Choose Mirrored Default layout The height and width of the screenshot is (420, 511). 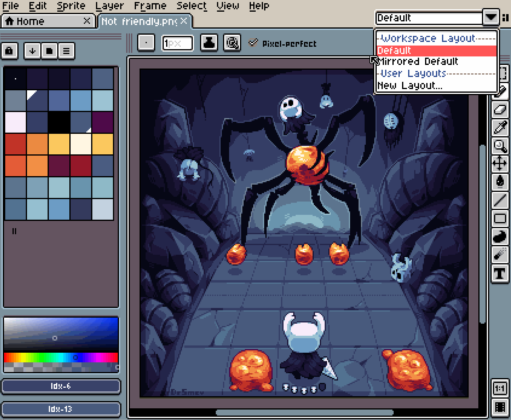[419, 62]
